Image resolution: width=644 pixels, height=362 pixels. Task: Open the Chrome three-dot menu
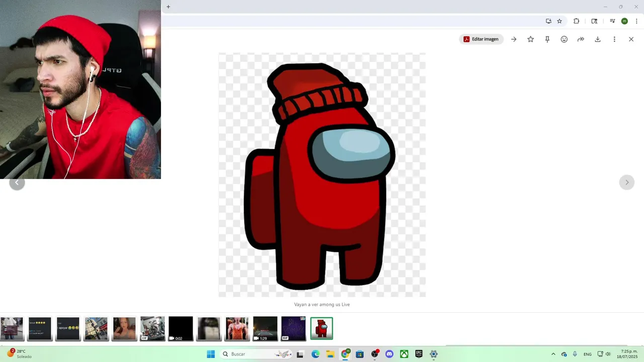636,21
